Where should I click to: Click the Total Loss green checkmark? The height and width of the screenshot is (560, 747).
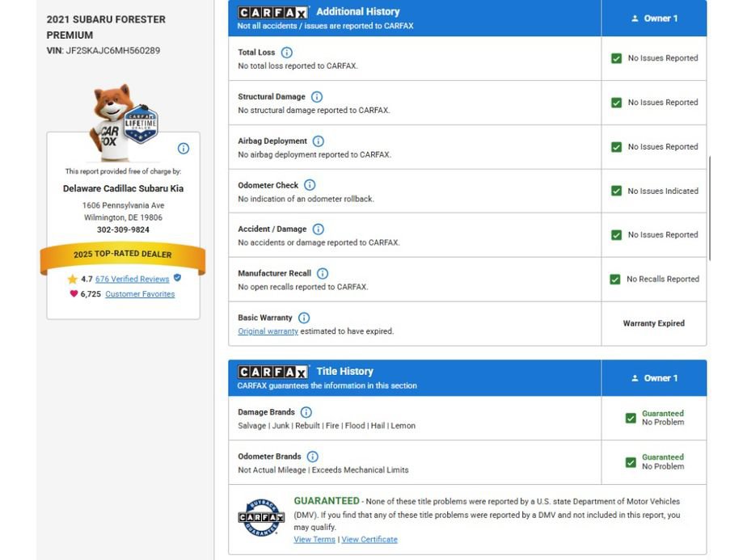617,58
